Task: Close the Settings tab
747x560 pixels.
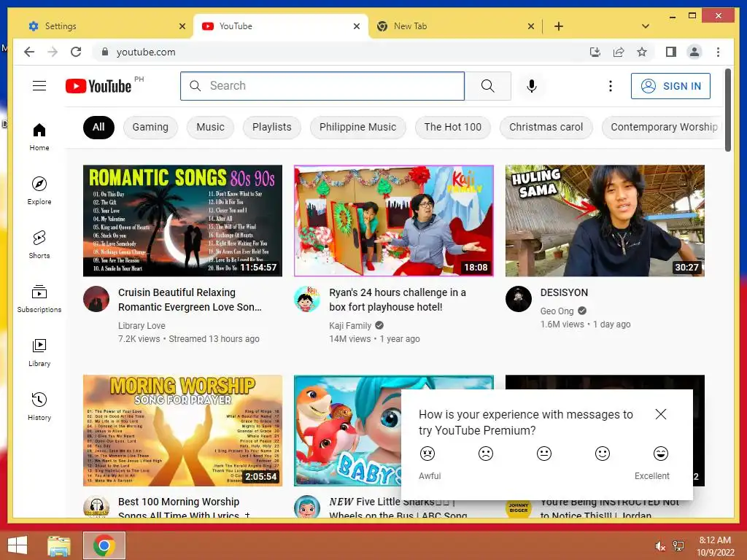Action: [182, 26]
